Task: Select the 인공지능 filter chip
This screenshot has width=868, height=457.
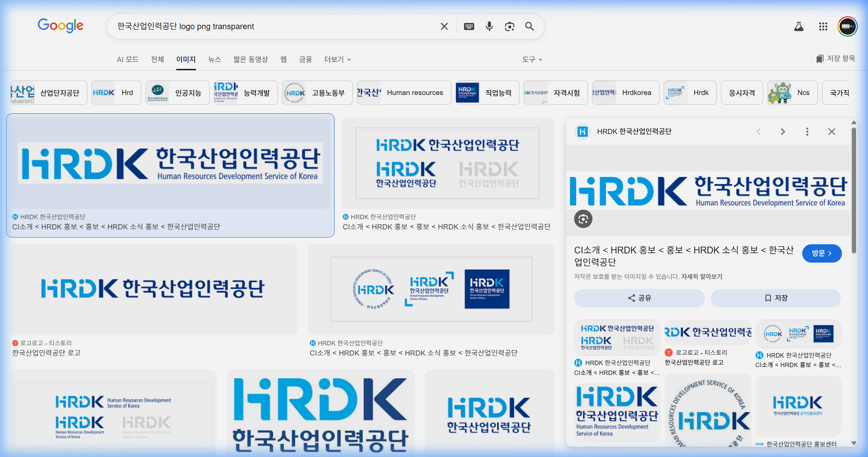Action: (x=177, y=93)
